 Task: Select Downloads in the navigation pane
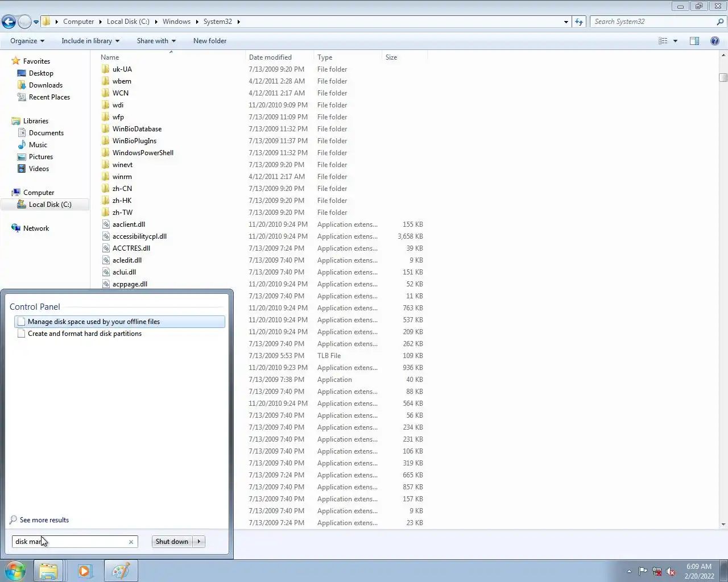pos(45,85)
